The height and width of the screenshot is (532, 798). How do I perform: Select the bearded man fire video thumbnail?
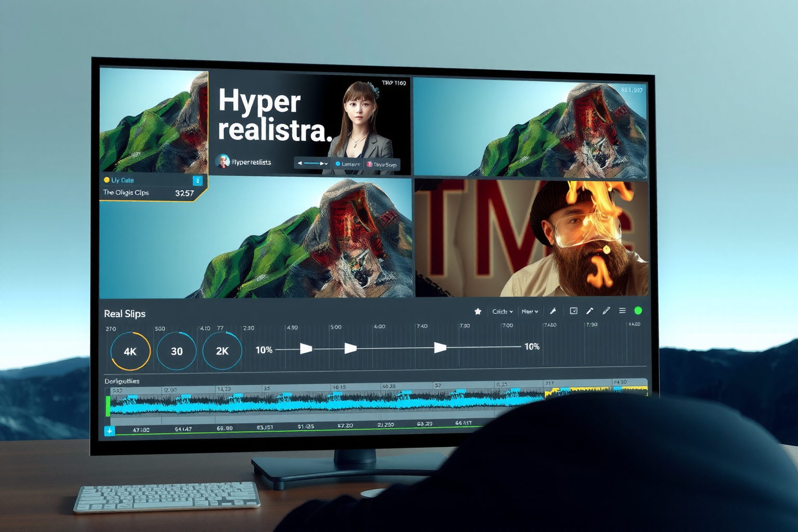pyautogui.click(x=531, y=238)
